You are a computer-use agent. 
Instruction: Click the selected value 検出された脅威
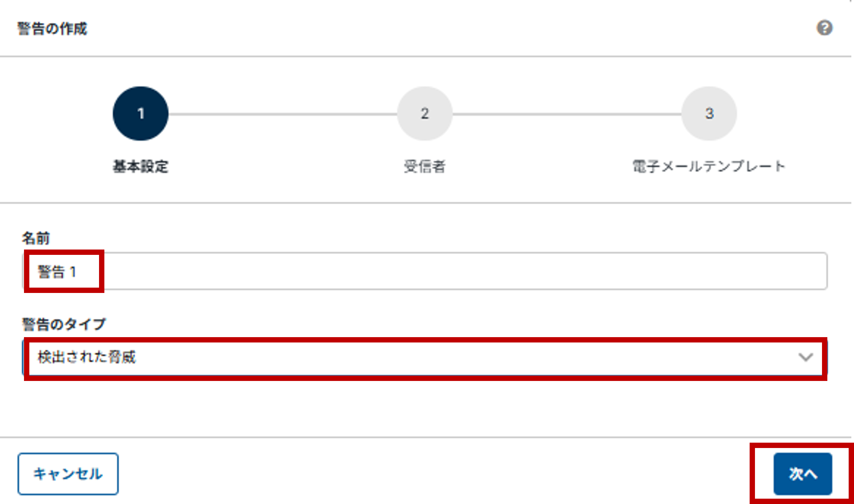pos(87,357)
